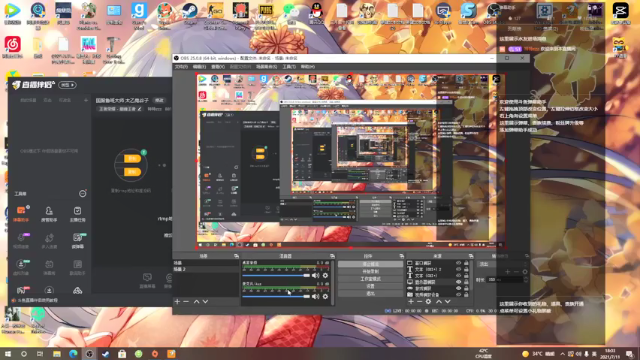Viewport: 640px width, 360px height.
Task: Open the File menu in OBS
Action: (181, 67)
